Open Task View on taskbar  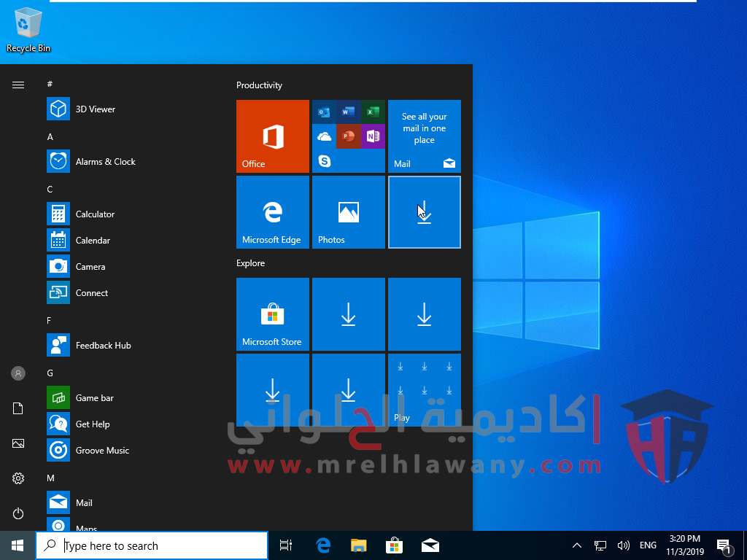[286, 545]
